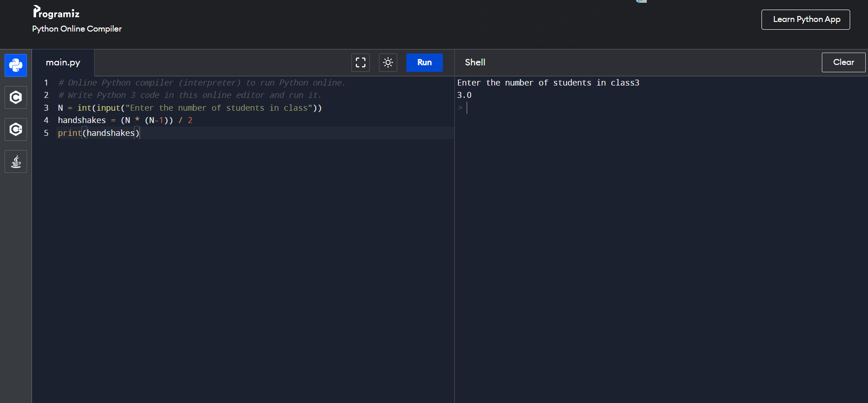868x403 pixels.
Task: Click line number 1 in gutter
Action: click(46, 83)
